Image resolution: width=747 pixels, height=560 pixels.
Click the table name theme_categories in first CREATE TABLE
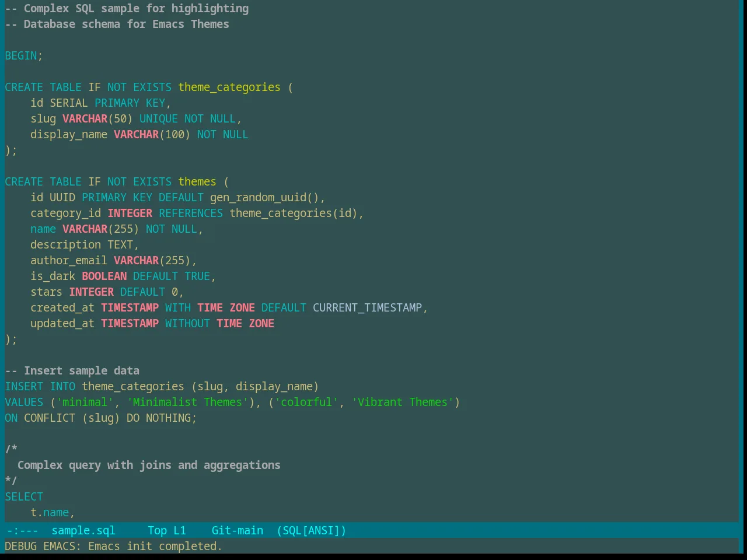point(229,87)
